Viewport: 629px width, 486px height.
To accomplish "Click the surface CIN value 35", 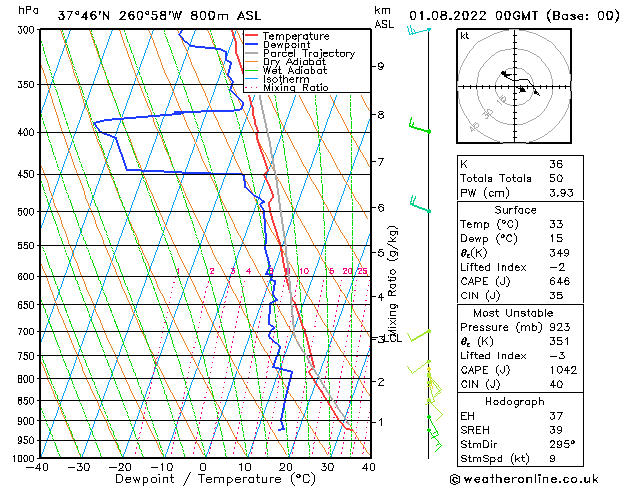I will tap(556, 296).
